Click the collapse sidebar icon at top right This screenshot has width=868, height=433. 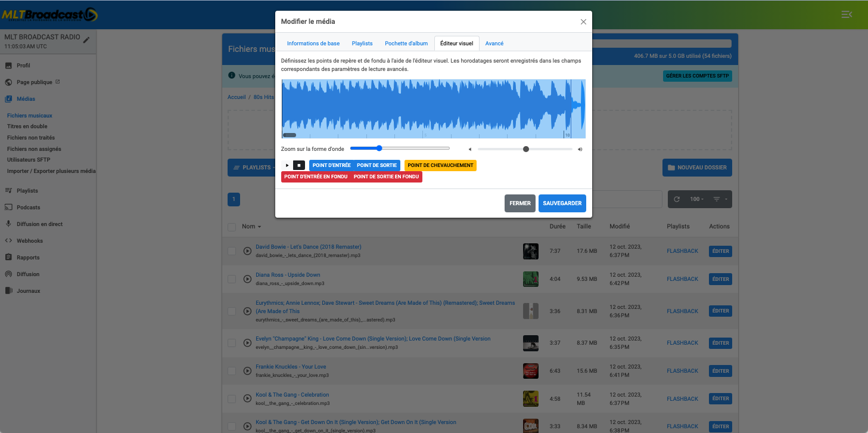(847, 14)
